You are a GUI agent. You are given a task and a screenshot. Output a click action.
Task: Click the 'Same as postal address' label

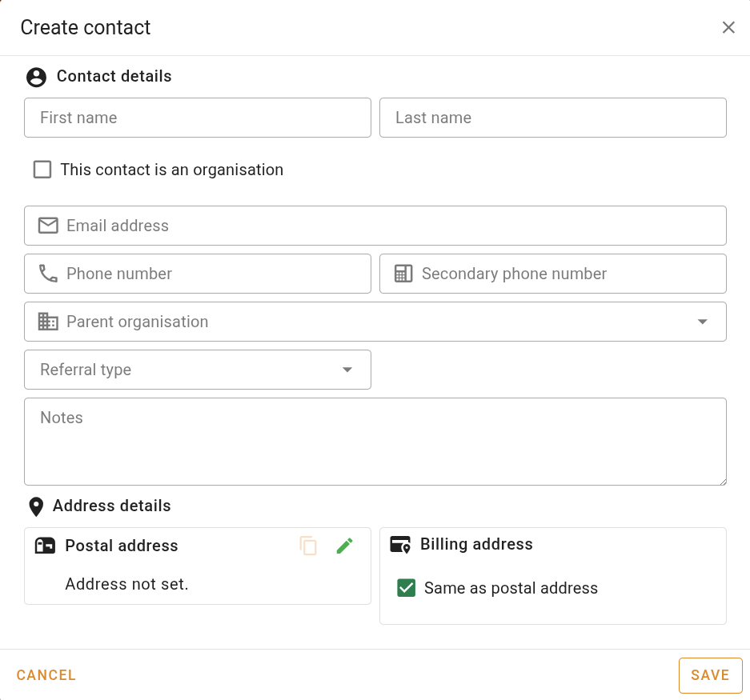(x=511, y=588)
